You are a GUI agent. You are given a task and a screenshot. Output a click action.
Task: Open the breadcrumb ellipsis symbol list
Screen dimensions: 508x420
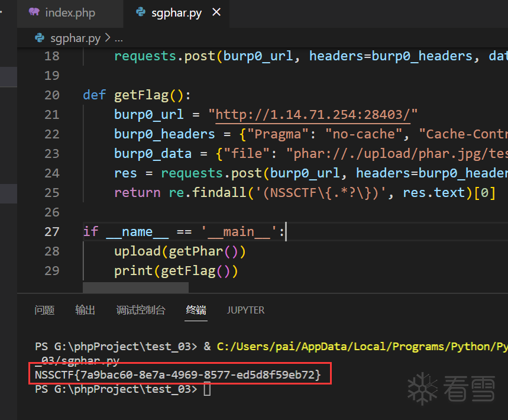(x=119, y=39)
